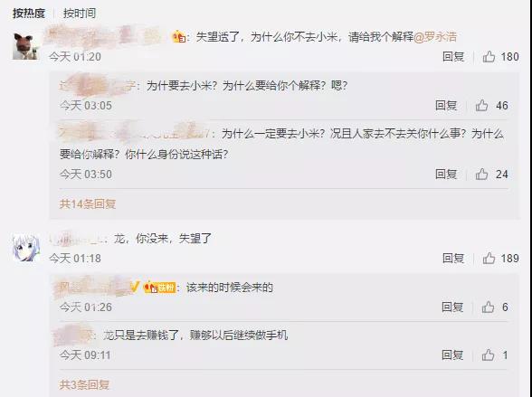
Task: Sort comments by 按热度
Action: pyautogui.click(x=29, y=14)
